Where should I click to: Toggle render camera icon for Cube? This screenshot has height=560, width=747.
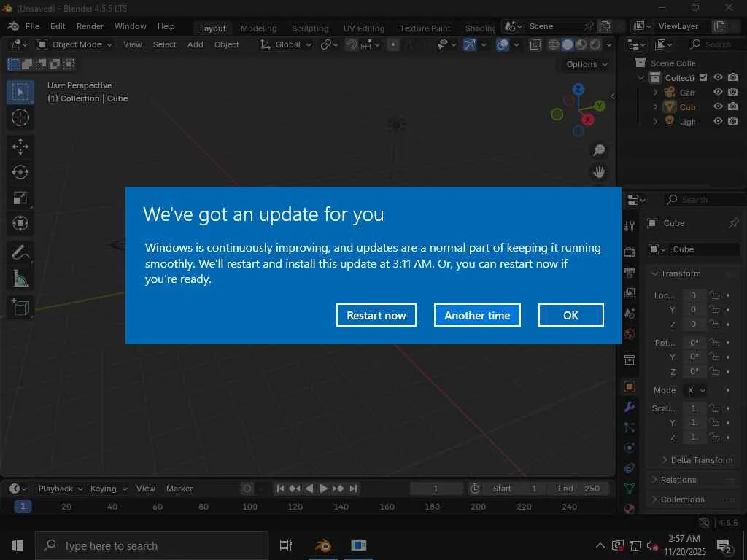[x=733, y=106]
